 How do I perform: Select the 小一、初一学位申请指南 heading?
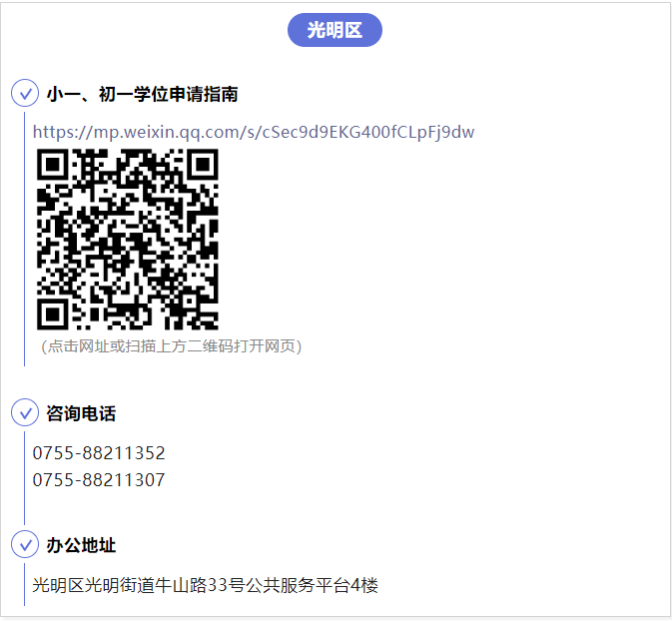tap(142, 94)
